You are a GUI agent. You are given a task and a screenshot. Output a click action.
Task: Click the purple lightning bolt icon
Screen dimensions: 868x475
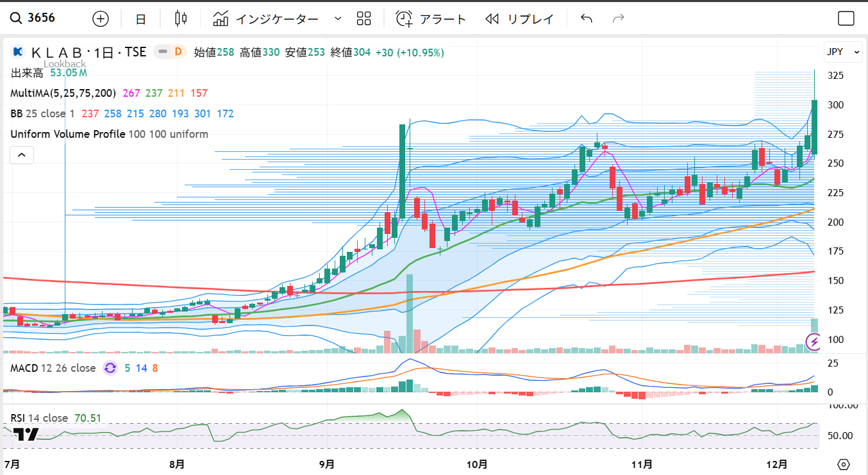pyautogui.click(x=814, y=342)
